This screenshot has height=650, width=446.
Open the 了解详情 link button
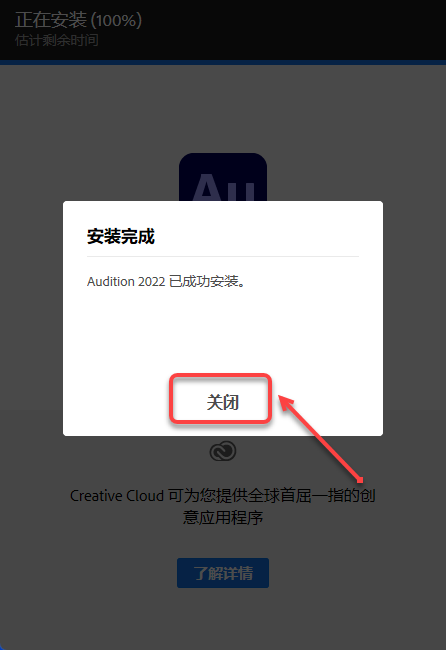coord(223,573)
